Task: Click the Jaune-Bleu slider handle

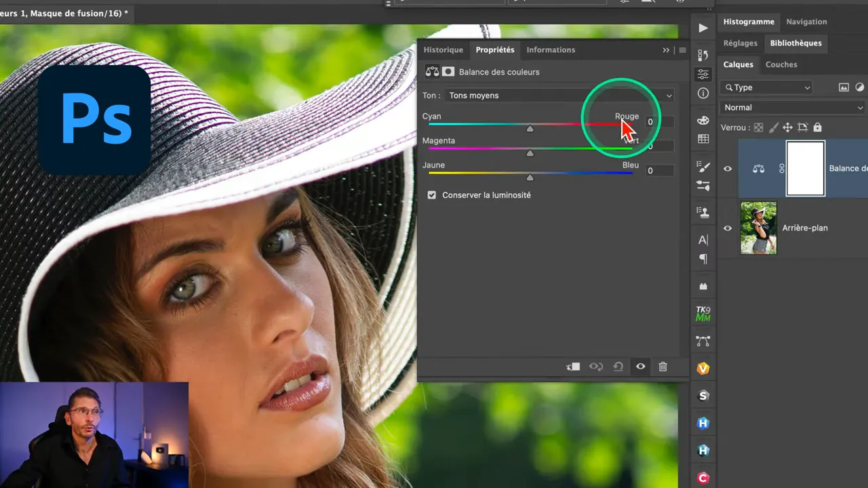Action: coord(530,178)
